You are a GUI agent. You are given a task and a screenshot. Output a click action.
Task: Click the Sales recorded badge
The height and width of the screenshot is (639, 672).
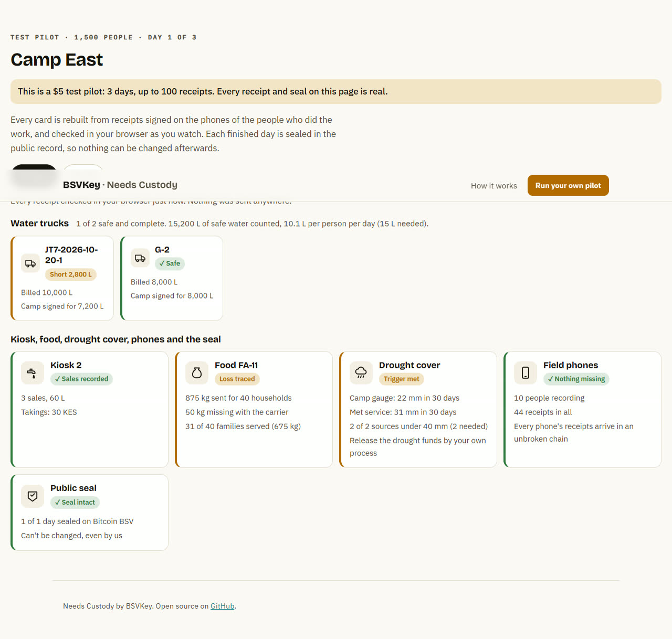[x=81, y=379]
